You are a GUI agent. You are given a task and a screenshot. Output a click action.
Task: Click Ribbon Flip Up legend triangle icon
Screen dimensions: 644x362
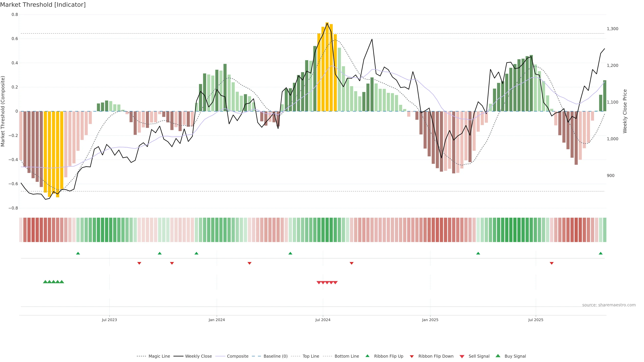tap(367, 356)
